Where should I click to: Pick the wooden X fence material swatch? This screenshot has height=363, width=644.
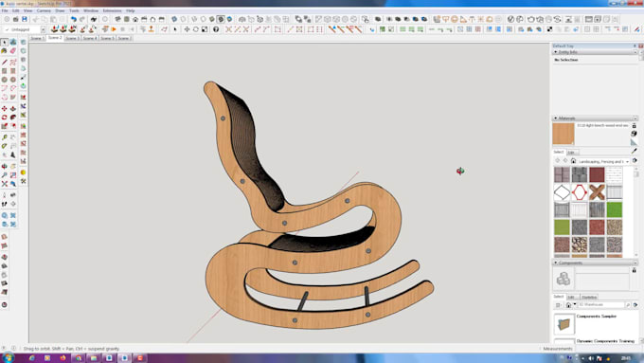point(597,192)
